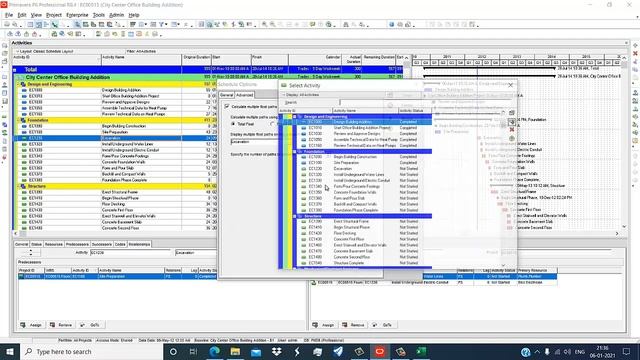
Task: Open Task View from the taskbar
Action: (x=193, y=351)
